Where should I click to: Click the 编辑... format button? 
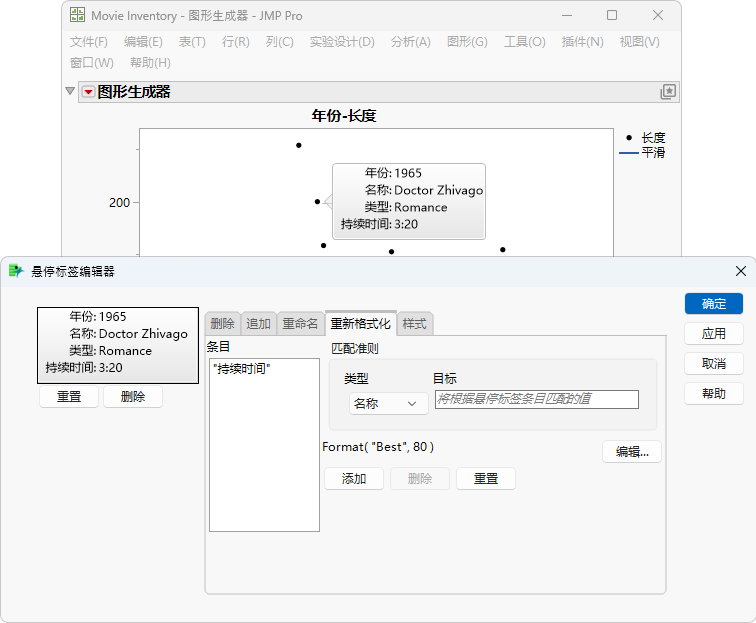point(632,452)
